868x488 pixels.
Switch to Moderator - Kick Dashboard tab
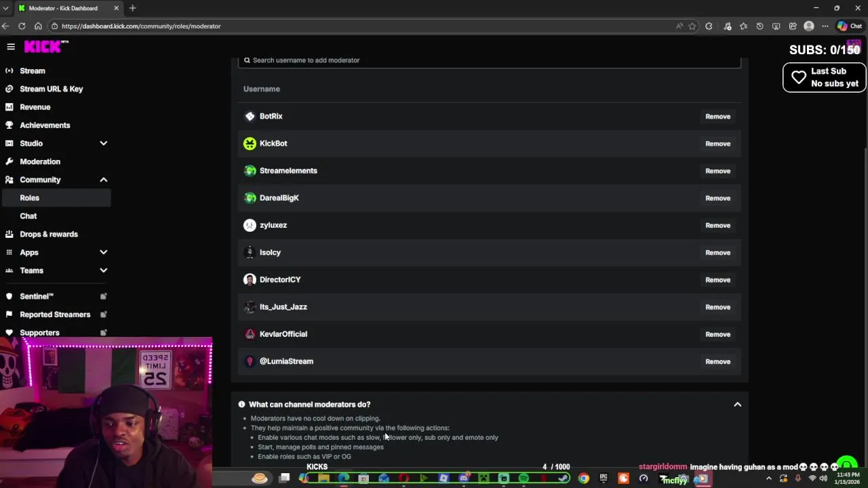(x=68, y=8)
